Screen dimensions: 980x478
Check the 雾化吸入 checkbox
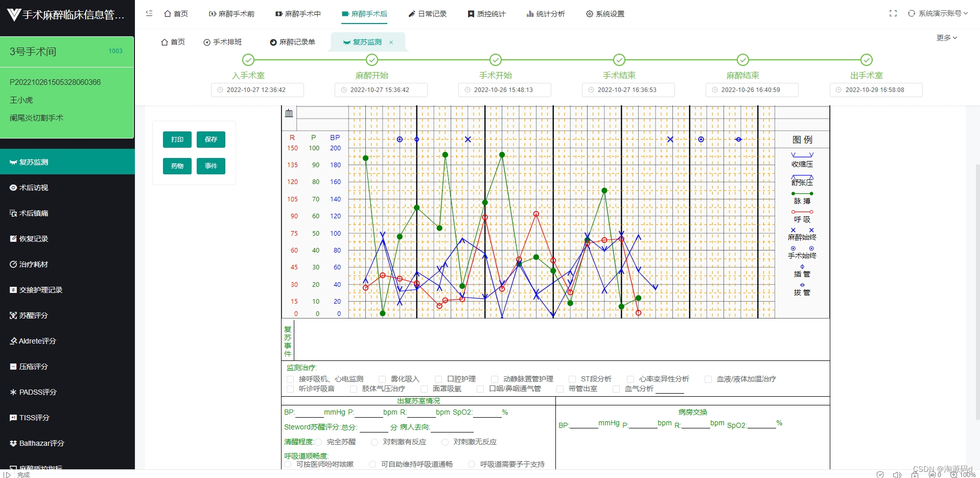click(382, 379)
